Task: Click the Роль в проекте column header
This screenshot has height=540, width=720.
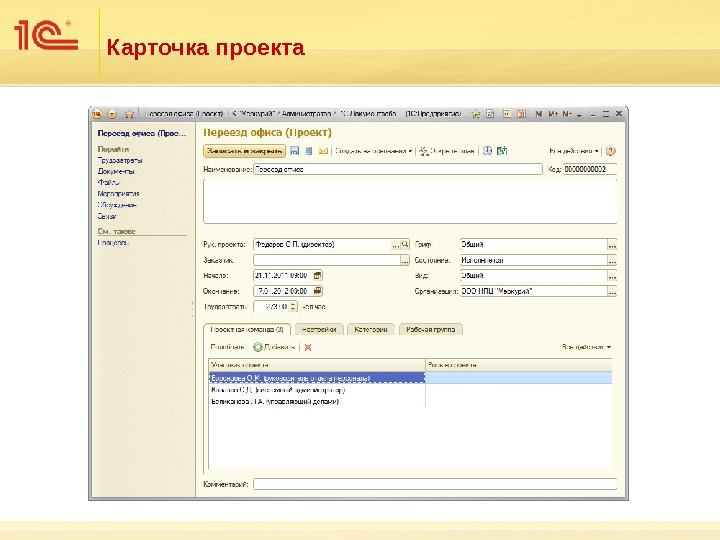Action: tap(518, 365)
